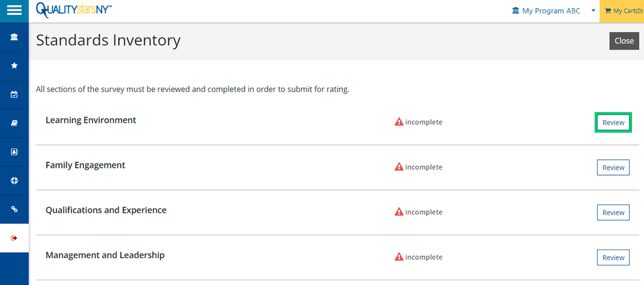This screenshot has height=285, width=644.
Task: Review the Management and Leadership section
Action: (x=613, y=258)
